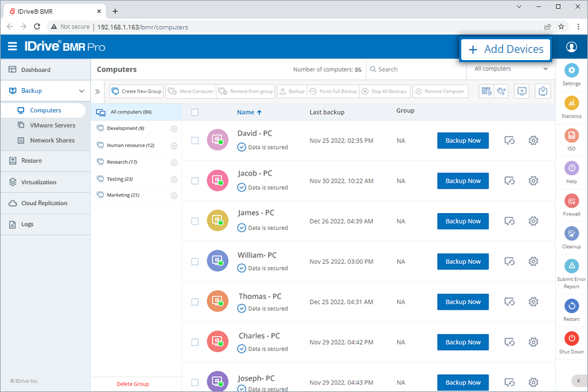Open the Logs menu item

(x=45, y=224)
